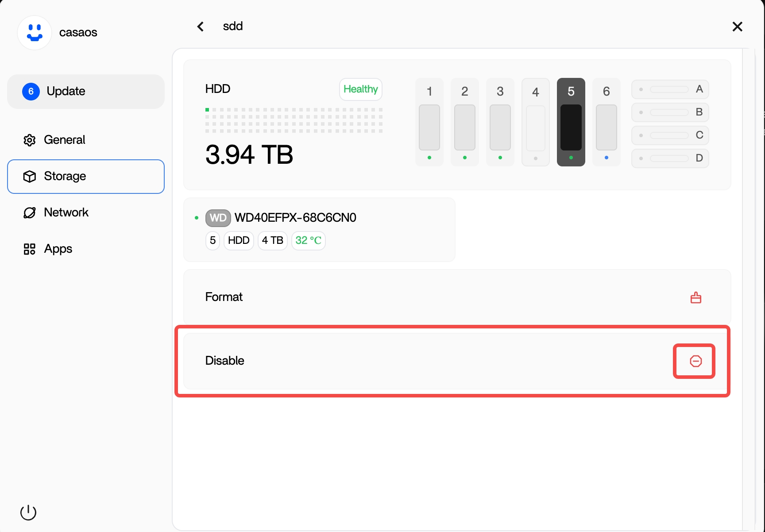Click the HDD usage block indicator

click(294, 120)
